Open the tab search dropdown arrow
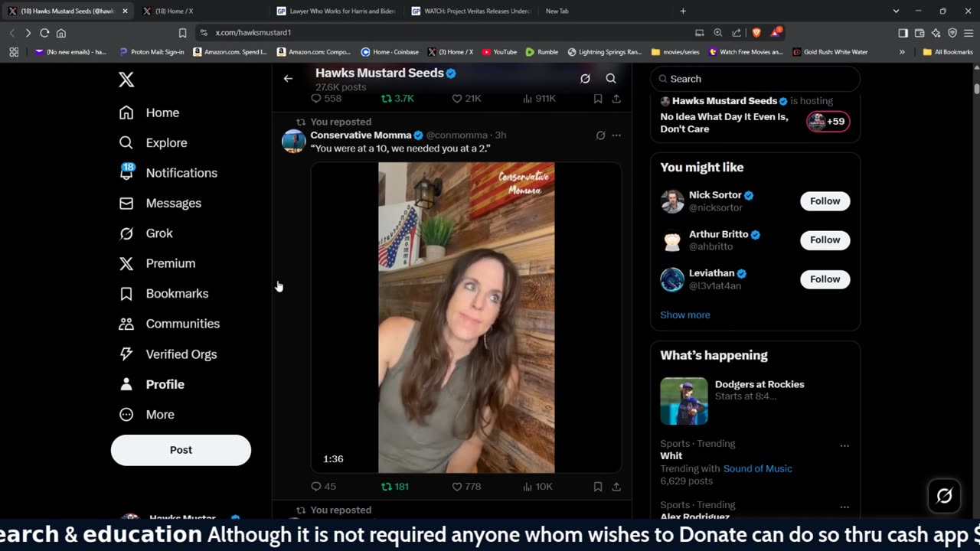 pos(896,11)
